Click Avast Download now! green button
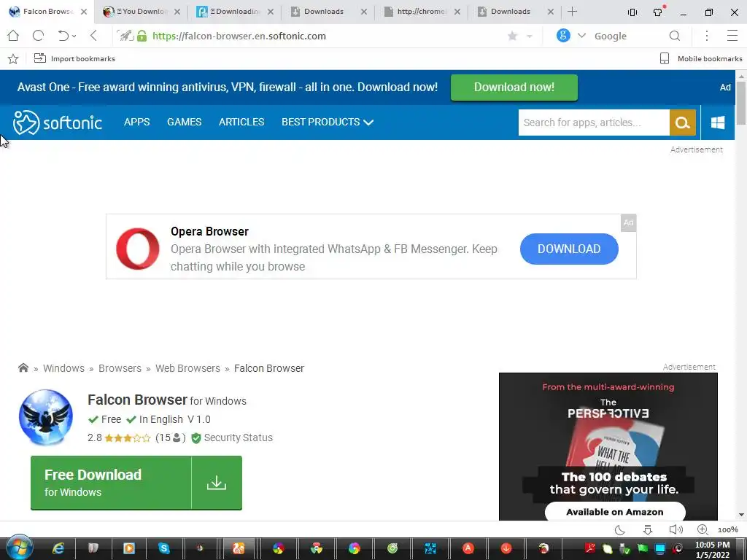The height and width of the screenshot is (560, 747). click(514, 87)
